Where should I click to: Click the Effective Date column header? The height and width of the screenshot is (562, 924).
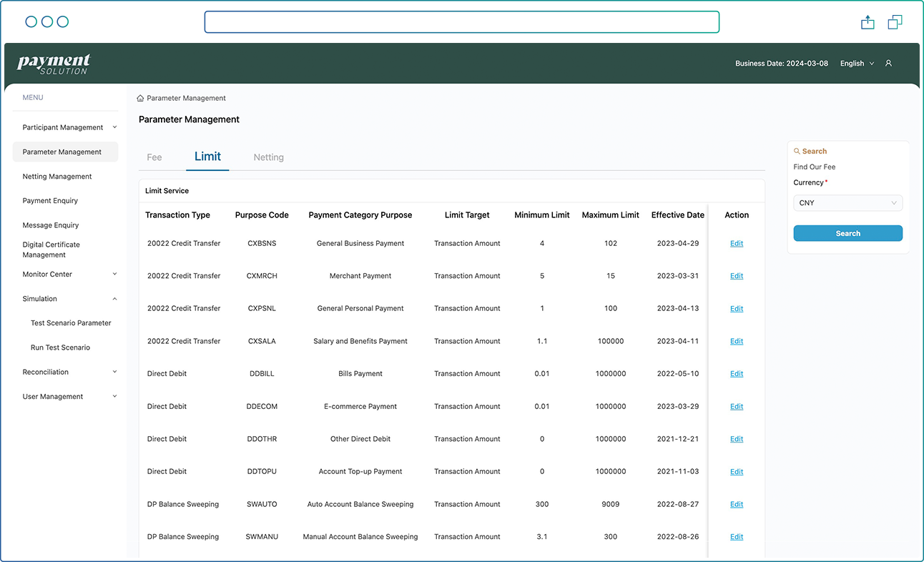click(x=678, y=215)
